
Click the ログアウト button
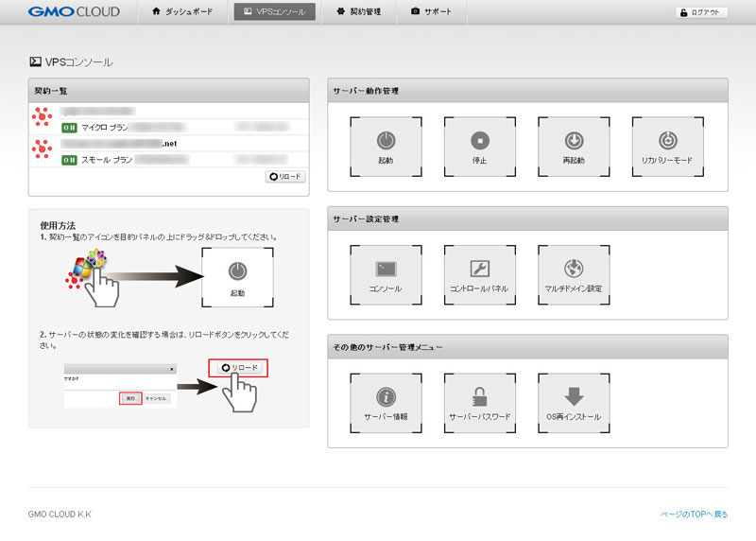(x=701, y=12)
